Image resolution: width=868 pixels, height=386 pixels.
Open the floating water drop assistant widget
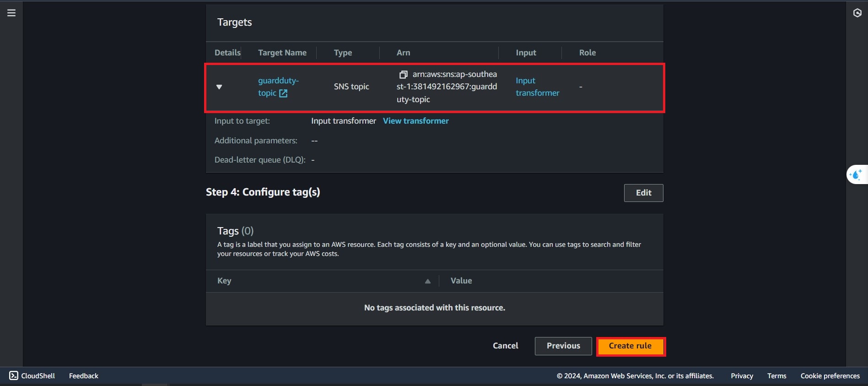click(x=856, y=174)
